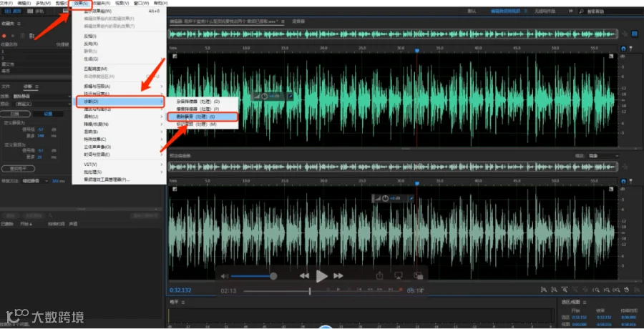644x329 pixels.
Task: Open the 修复方法 dropdown
Action: point(35,181)
